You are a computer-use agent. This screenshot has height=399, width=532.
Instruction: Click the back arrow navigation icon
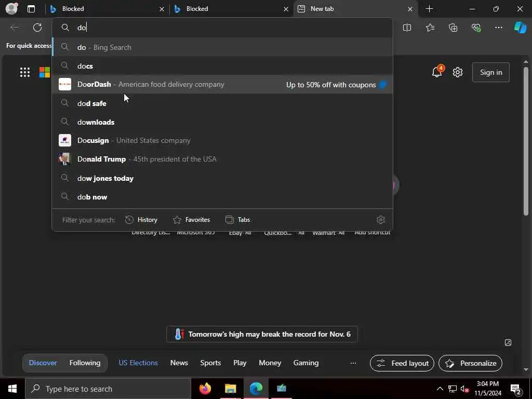(15, 28)
